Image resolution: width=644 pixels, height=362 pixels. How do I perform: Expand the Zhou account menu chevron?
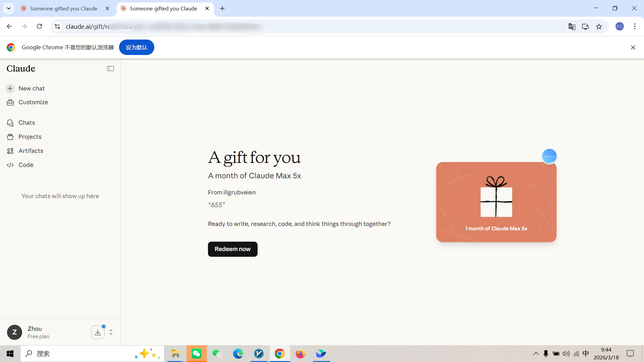[111, 332]
